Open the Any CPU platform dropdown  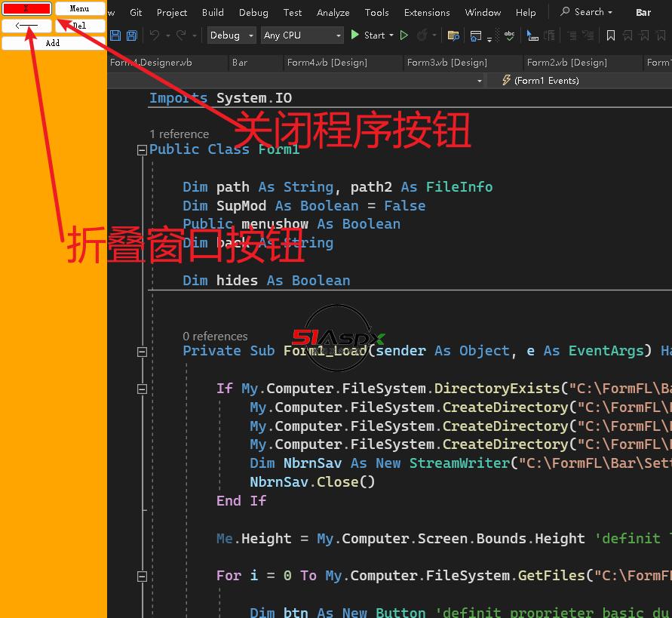pyautogui.click(x=302, y=35)
